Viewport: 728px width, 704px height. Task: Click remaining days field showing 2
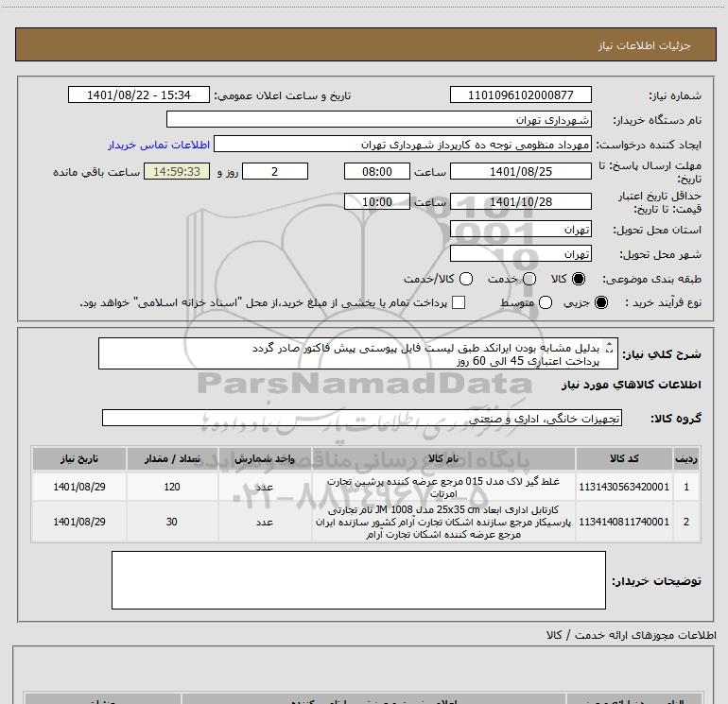(275, 171)
